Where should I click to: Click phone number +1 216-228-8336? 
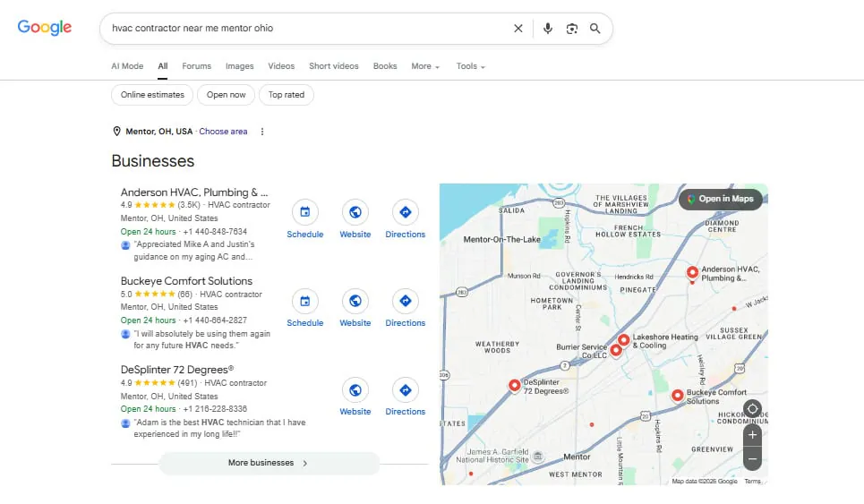[215, 409]
